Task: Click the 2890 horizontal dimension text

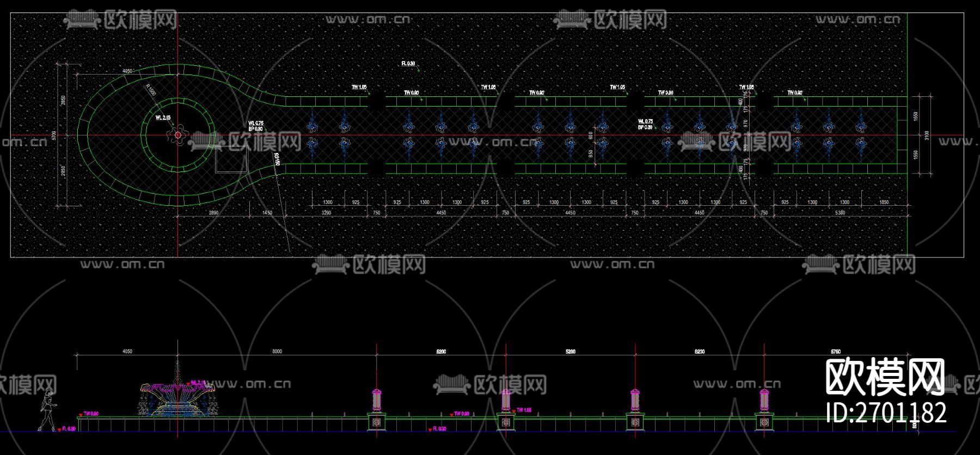Action: click(x=213, y=213)
